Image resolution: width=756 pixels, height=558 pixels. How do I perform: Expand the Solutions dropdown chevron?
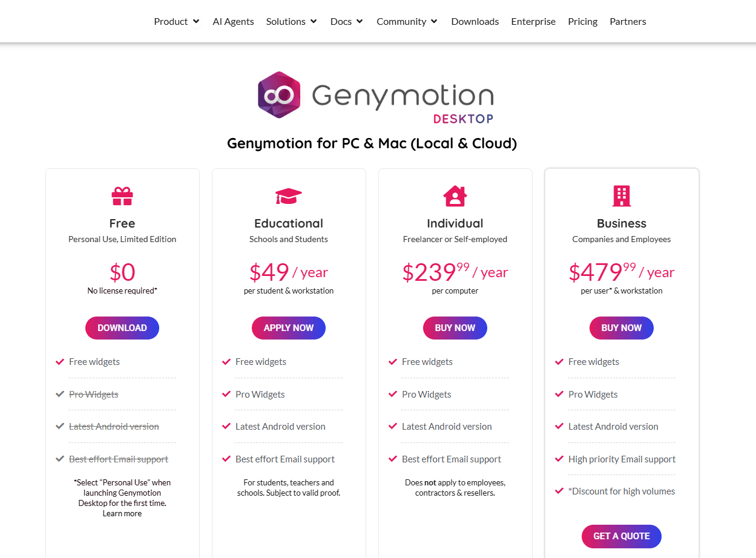click(x=314, y=21)
